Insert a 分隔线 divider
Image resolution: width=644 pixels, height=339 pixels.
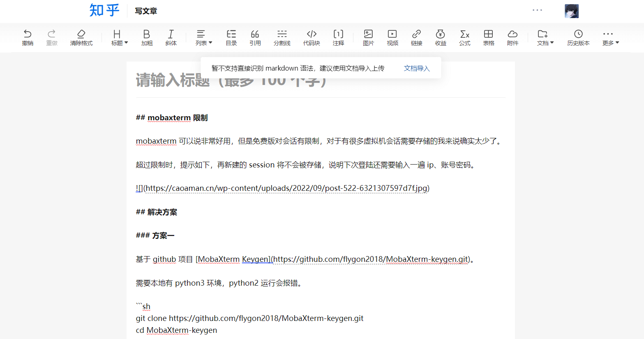(282, 37)
